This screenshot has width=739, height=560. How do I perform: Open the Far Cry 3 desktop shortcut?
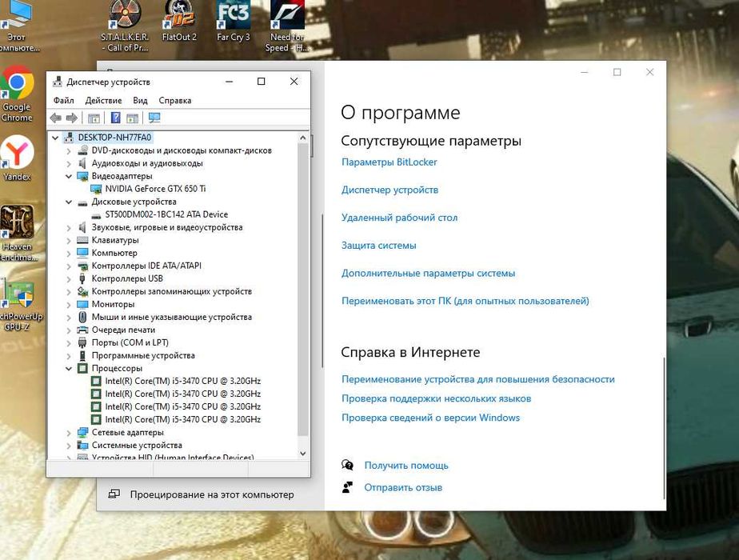click(x=234, y=22)
